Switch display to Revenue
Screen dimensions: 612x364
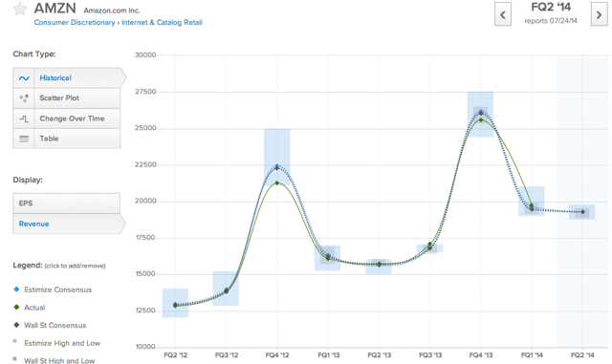point(69,224)
